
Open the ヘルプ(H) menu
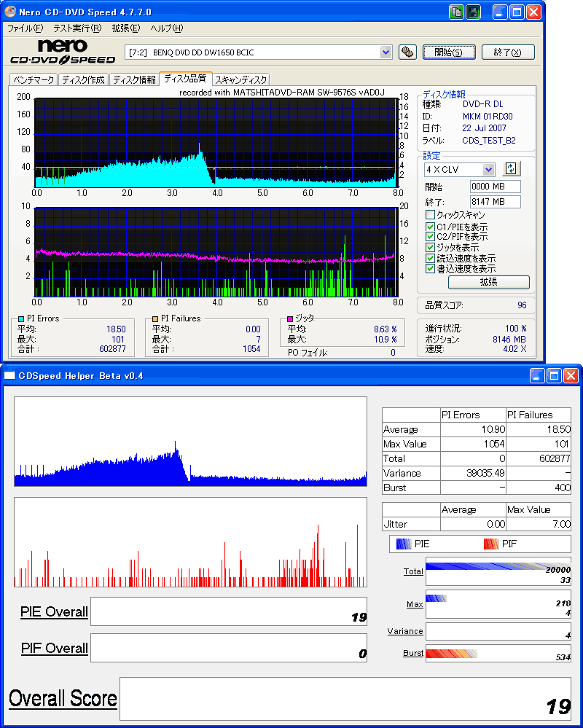[x=167, y=28]
